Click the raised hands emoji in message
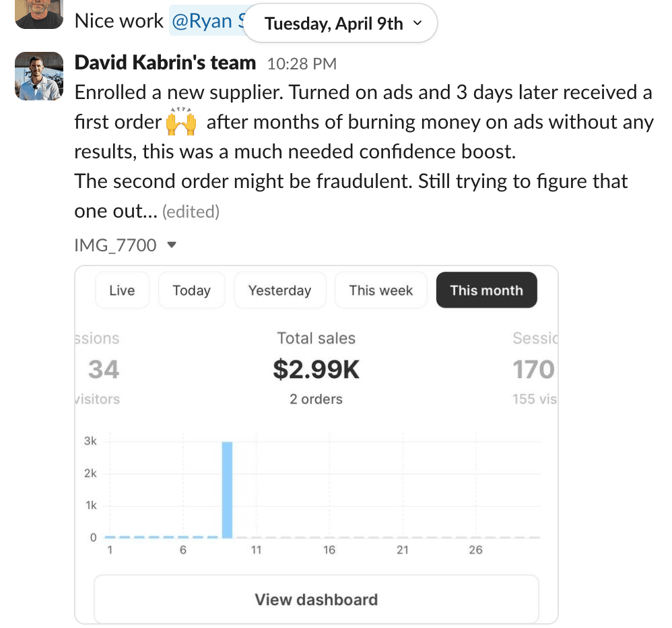 [x=181, y=122]
